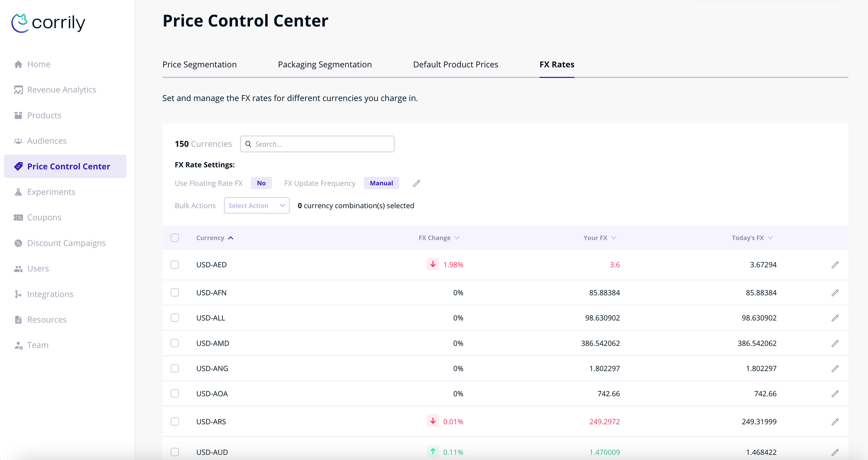Go to Experiments page

click(51, 192)
